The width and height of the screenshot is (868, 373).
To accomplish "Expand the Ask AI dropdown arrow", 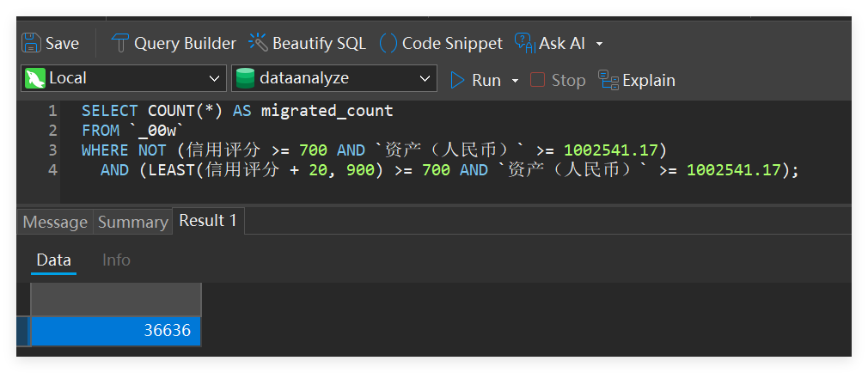I will pos(600,44).
